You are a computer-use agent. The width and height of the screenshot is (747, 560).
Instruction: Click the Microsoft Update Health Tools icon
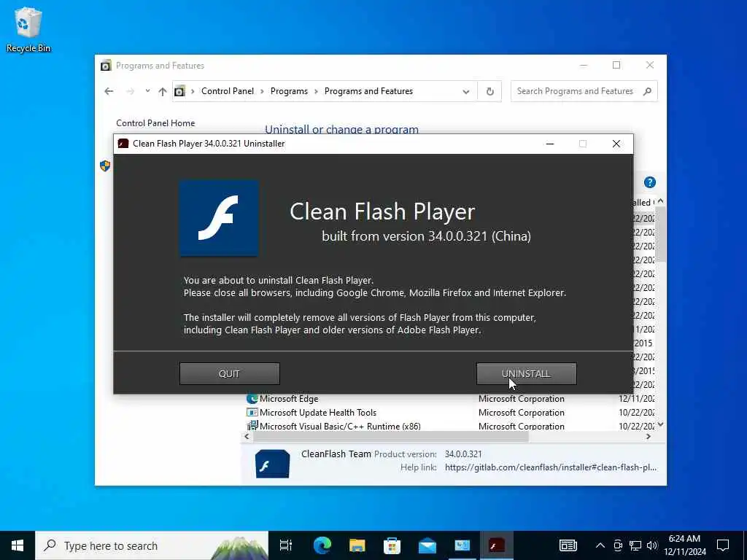[x=252, y=413]
